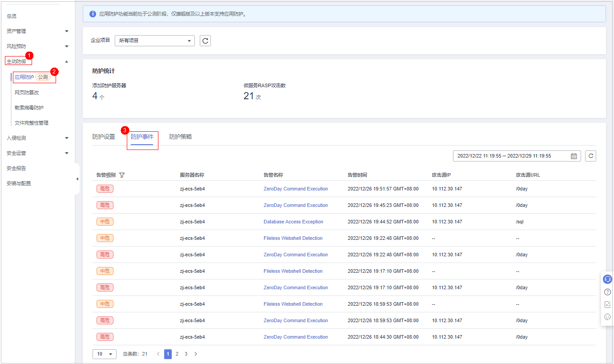Viewport: 614px width, 364px height.
Task: Open the Database Access Exception alarm link
Action: click(293, 222)
